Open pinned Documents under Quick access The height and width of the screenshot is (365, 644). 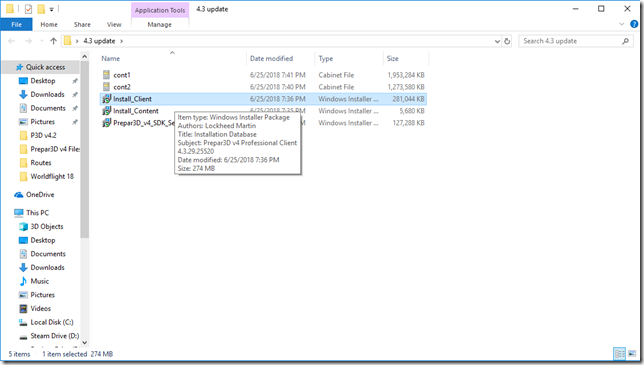tap(48, 108)
